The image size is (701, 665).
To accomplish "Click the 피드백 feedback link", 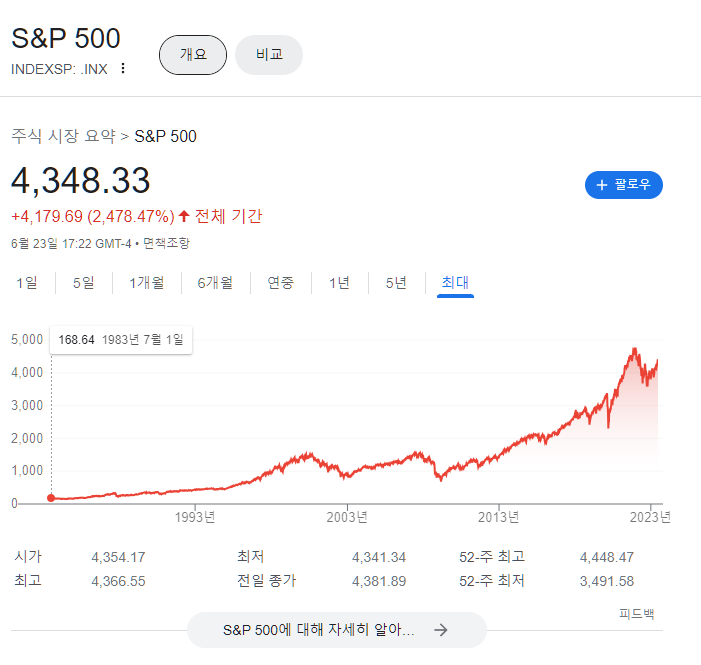I will coord(637,614).
